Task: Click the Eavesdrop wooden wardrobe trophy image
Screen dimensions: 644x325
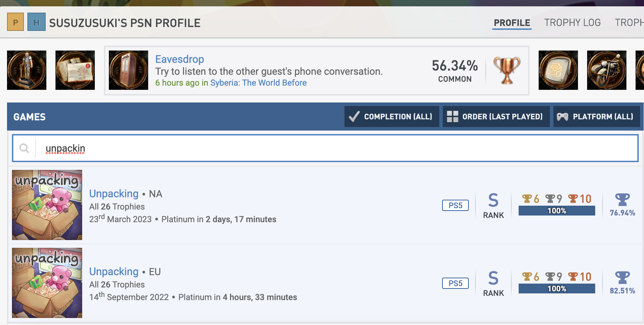Action: point(129,70)
